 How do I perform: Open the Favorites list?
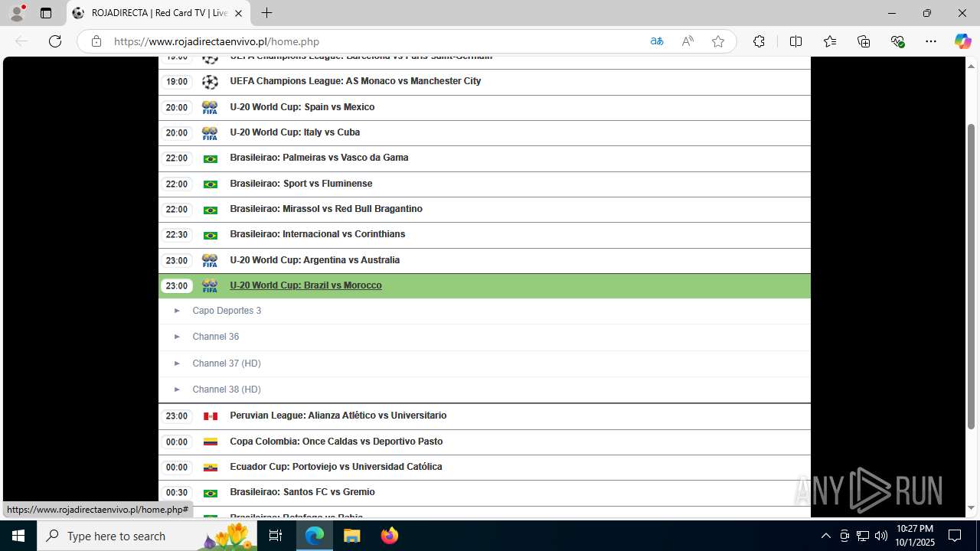click(x=830, y=41)
